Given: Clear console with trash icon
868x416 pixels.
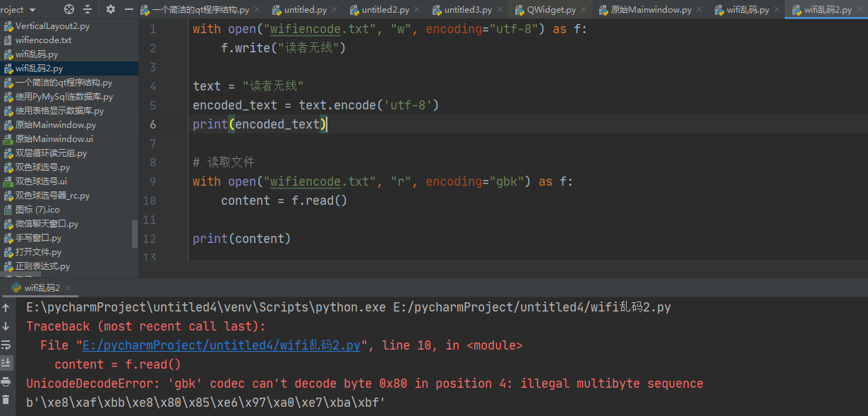Looking at the screenshot, I should click(6, 400).
